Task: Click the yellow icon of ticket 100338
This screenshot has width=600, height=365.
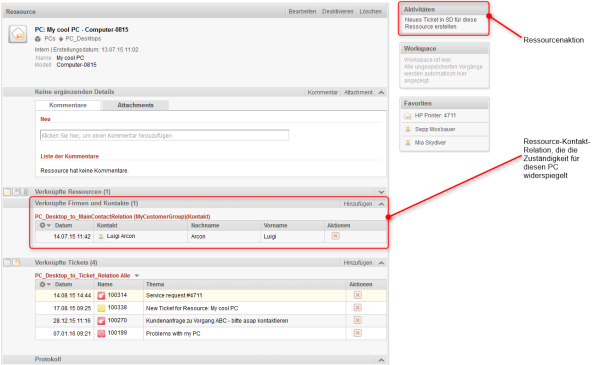Action: point(101,308)
